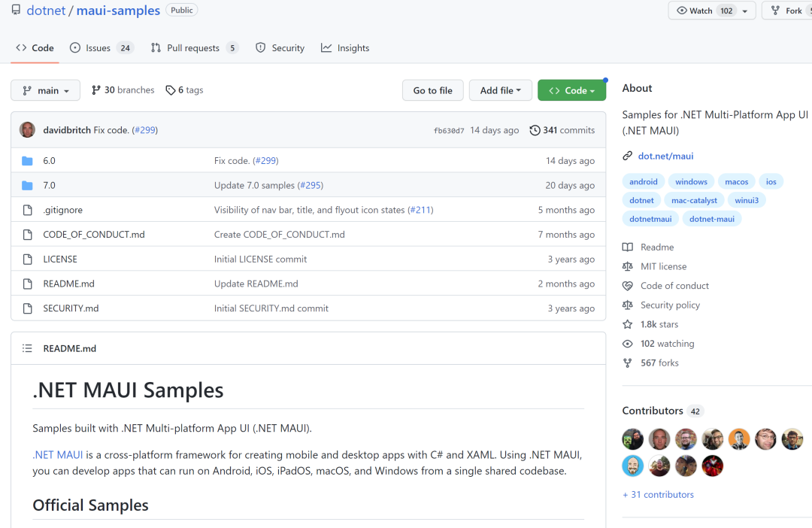Open the + 31 contributors link
812x528 pixels.
[x=658, y=494]
